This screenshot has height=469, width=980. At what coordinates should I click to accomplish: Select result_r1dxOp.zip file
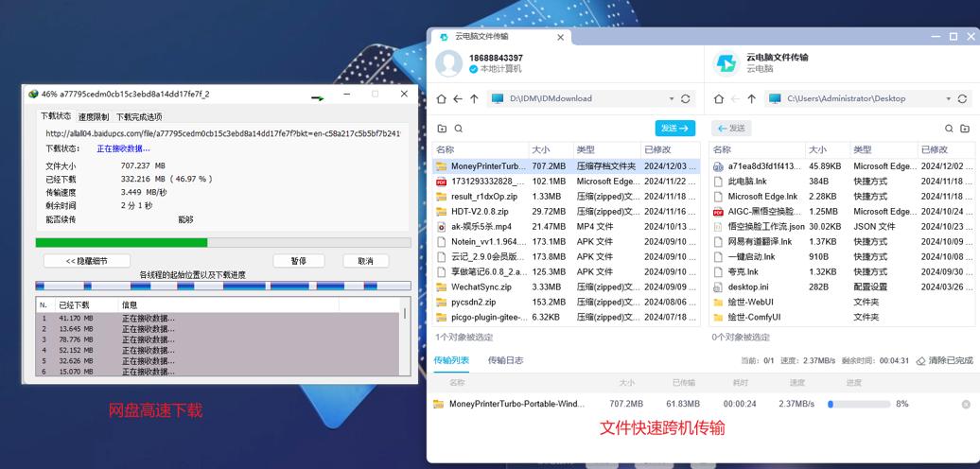(567, 196)
